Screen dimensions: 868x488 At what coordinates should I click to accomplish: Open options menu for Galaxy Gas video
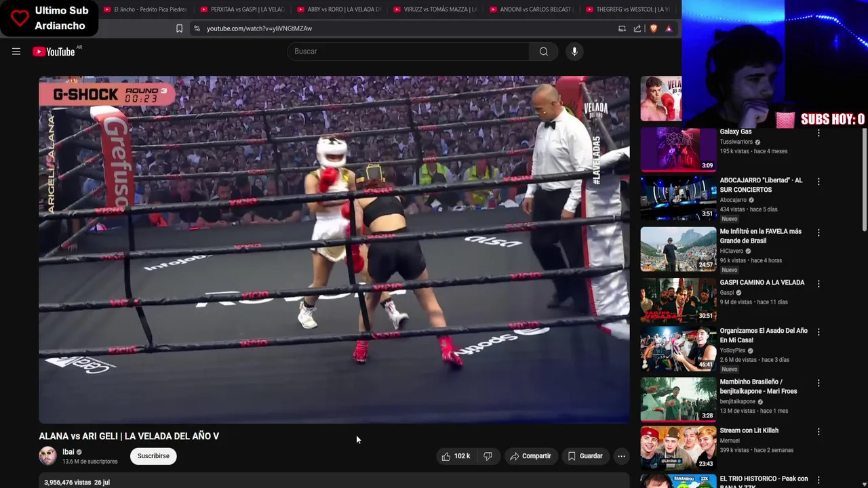coord(818,134)
